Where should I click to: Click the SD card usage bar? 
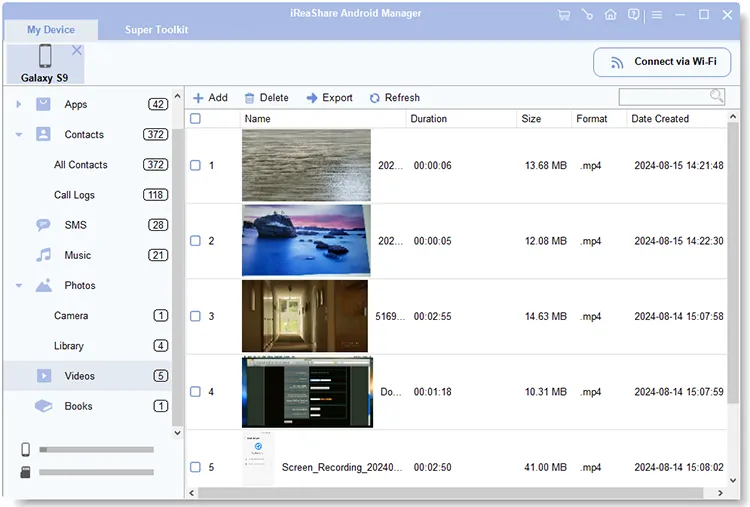pyautogui.click(x=97, y=472)
